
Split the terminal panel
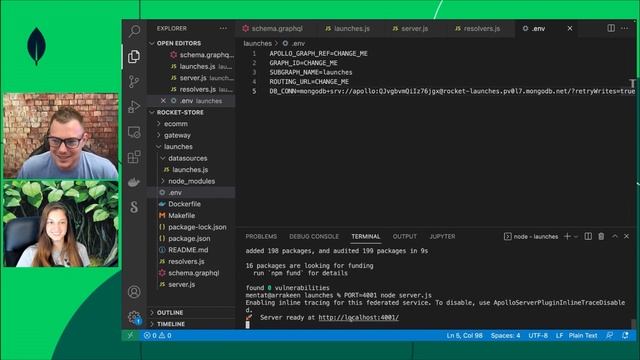(x=588, y=236)
